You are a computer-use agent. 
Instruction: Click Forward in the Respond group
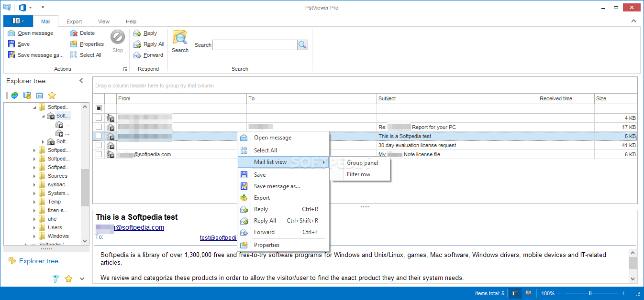(x=148, y=55)
